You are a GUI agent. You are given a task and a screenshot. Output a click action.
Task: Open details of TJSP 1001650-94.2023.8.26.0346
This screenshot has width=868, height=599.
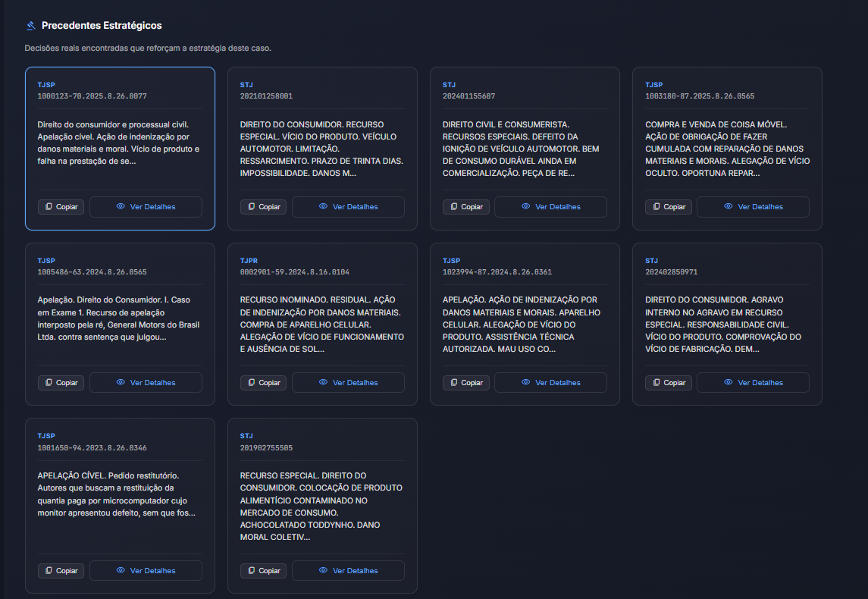146,571
